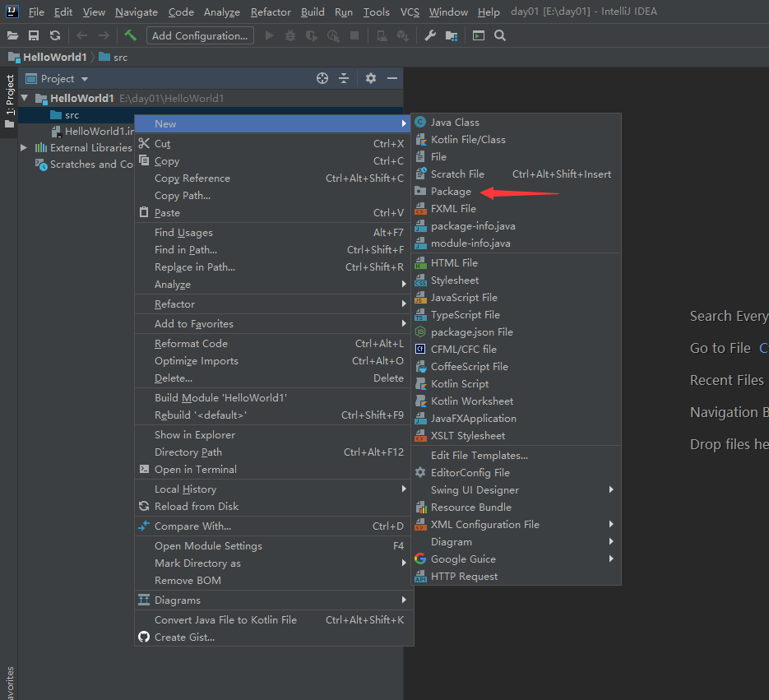Expand Local History submenu

coord(273,489)
